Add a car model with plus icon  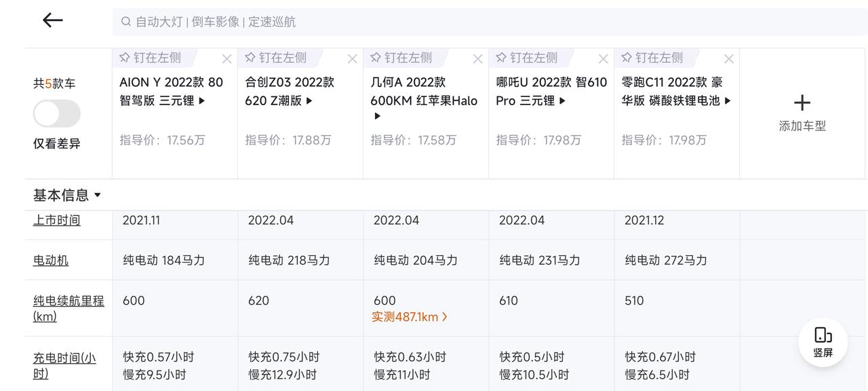pos(802,103)
